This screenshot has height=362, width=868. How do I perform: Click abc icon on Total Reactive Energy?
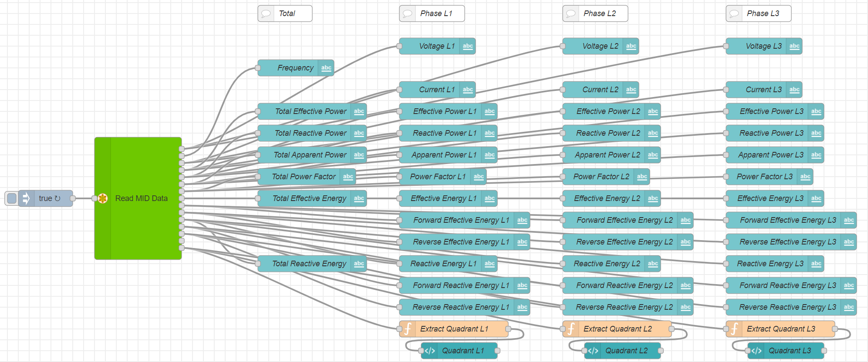tap(359, 264)
